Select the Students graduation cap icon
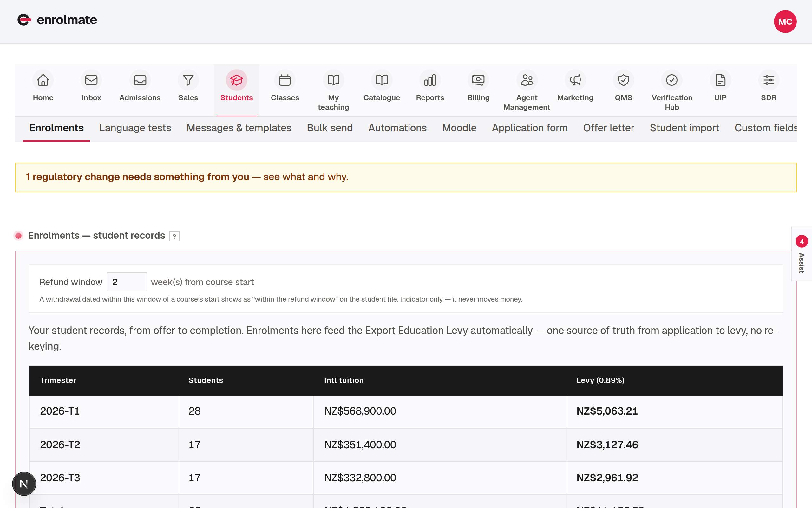812x508 pixels. 237,80
